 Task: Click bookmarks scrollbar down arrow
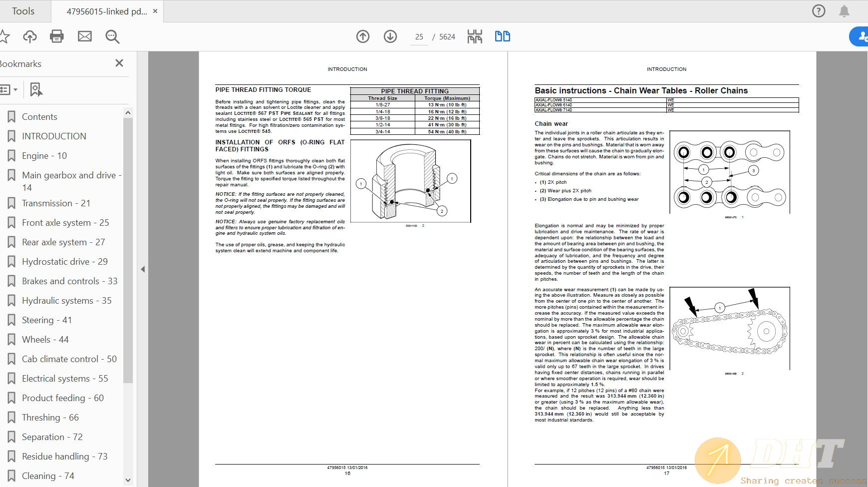[x=128, y=480]
